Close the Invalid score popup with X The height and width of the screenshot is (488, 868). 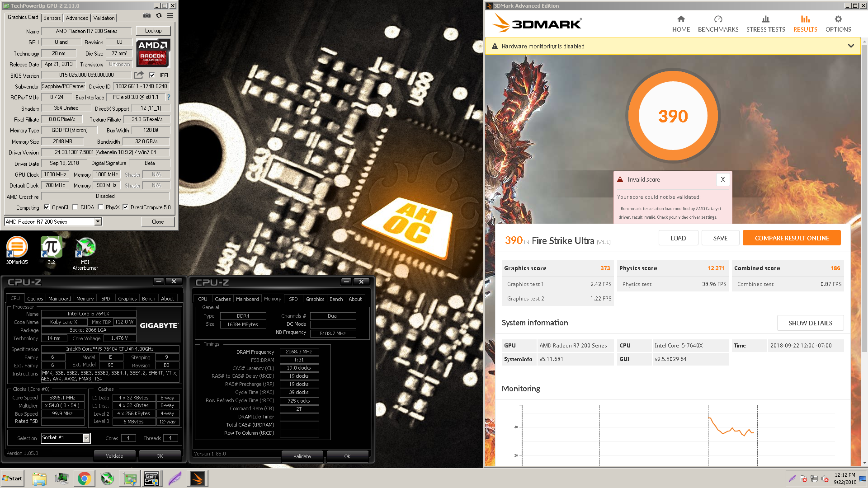[x=722, y=179]
